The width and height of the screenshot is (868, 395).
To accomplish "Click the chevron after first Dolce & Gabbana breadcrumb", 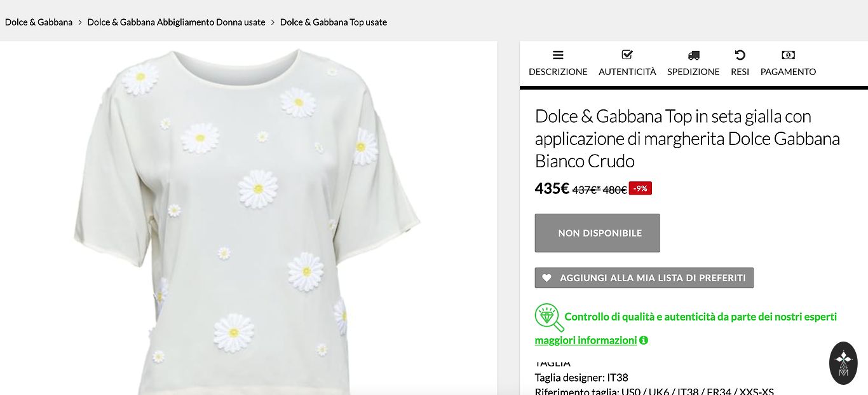I will pyautogui.click(x=80, y=22).
